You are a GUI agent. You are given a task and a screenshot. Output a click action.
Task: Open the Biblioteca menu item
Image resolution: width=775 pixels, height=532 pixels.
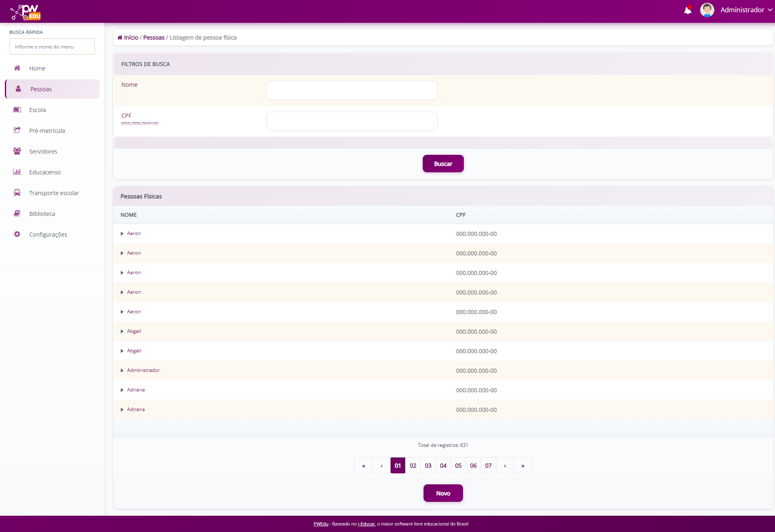(x=42, y=214)
